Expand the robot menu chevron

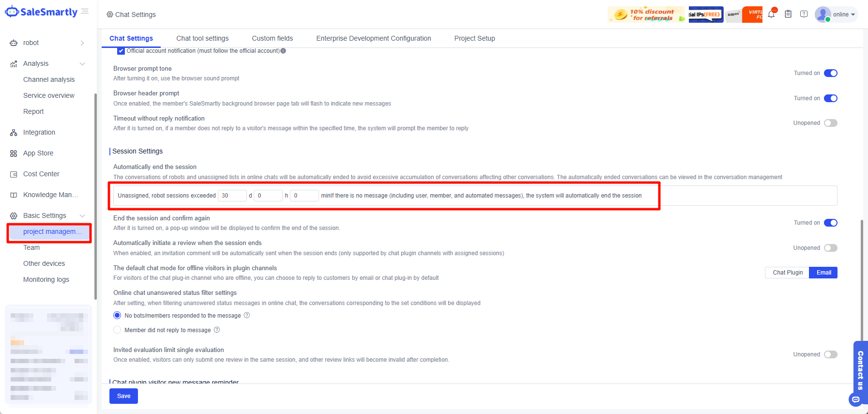click(82, 43)
